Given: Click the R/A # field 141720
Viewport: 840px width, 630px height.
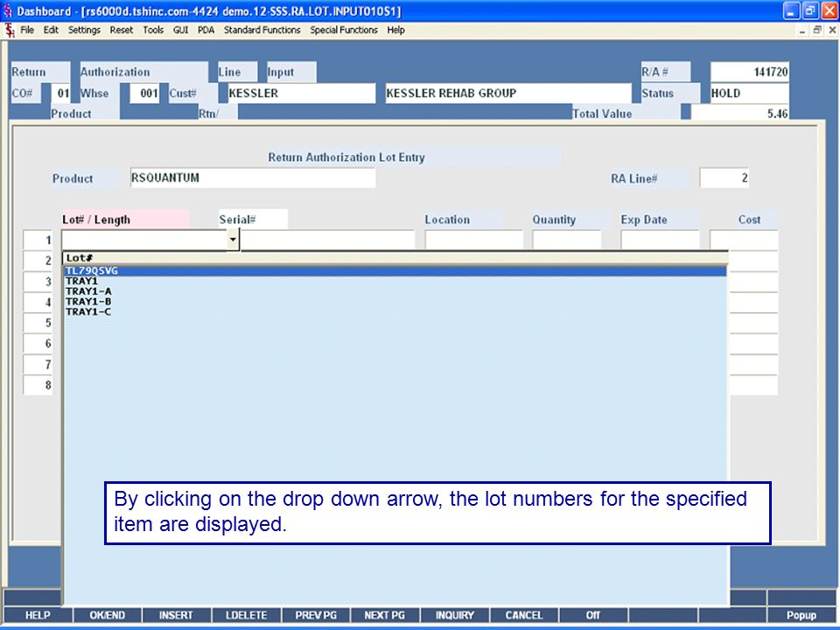Looking at the screenshot, I should click(x=750, y=72).
